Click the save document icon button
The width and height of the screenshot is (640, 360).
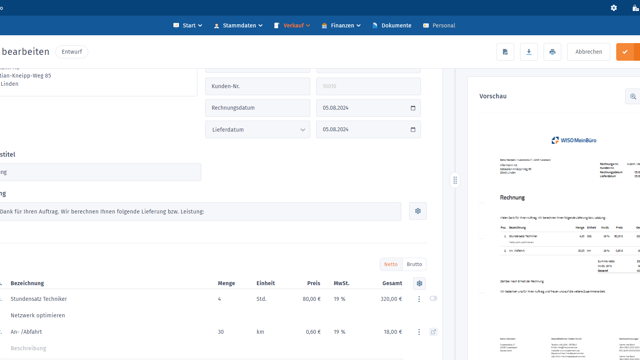click(505, 52)
